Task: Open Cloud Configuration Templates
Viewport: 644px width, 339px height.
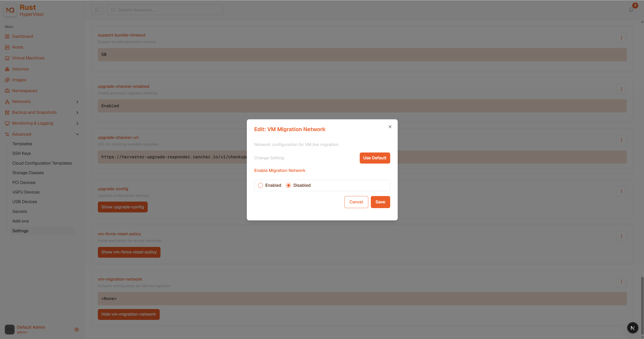Action: 42,163
